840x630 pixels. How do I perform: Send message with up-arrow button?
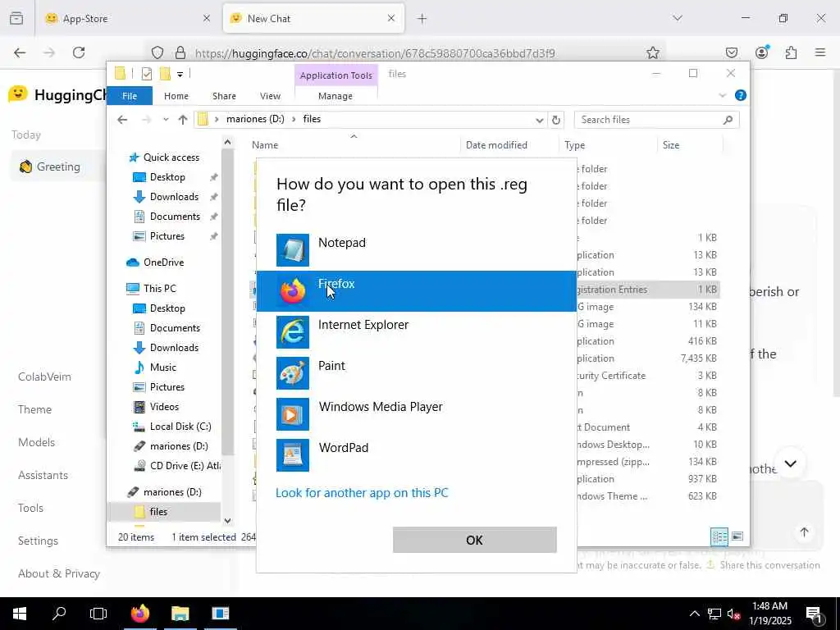[804, 532]
